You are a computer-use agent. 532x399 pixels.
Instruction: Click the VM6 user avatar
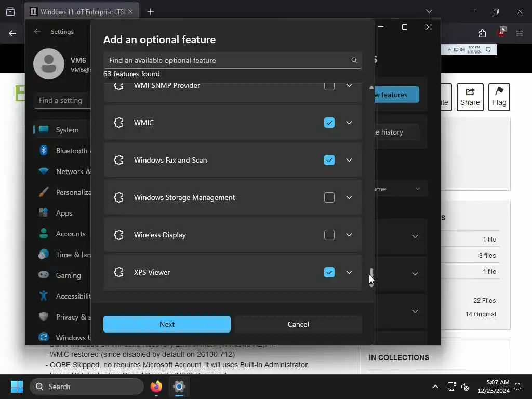coord(49,64)
